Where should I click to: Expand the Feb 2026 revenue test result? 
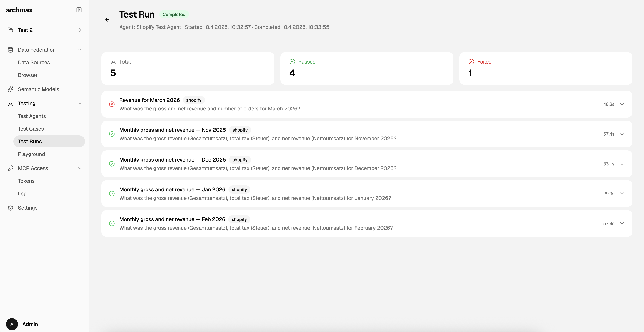pos(622,223)
